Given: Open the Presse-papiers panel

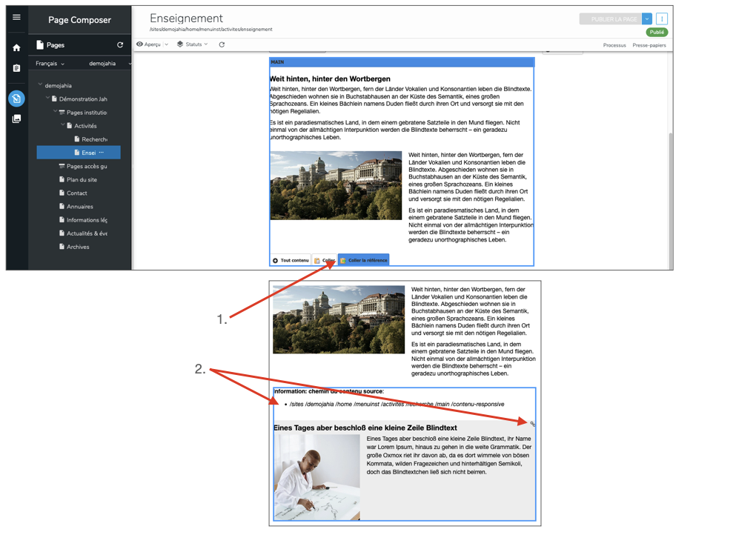Looking at the screenshot, I should click(649, 45).
